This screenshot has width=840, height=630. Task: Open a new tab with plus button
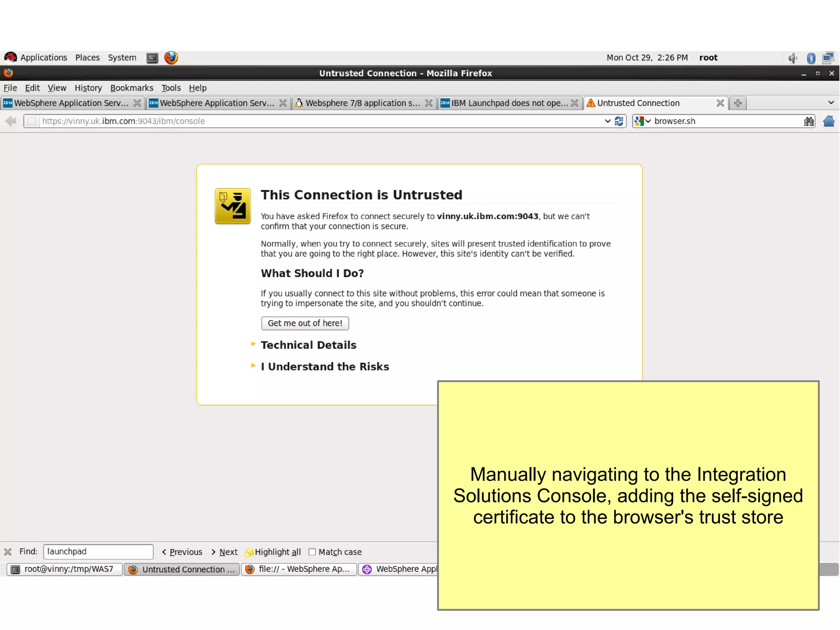pyautogui.click(x=737, y=103)
